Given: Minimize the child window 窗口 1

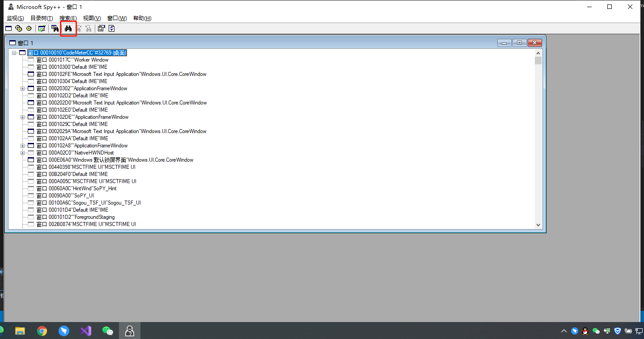Looking at the screenshot, I should 504,43.
